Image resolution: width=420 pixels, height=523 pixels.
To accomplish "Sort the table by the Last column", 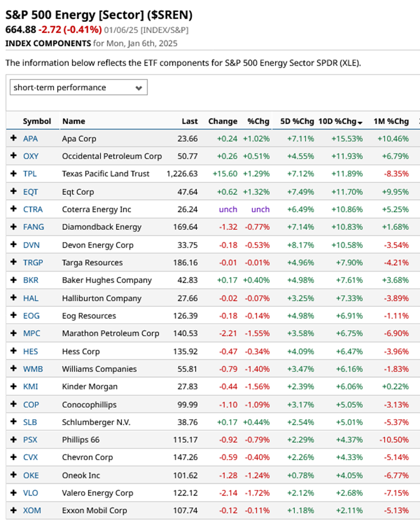I will pyautogui.click(x=189, y=121).
